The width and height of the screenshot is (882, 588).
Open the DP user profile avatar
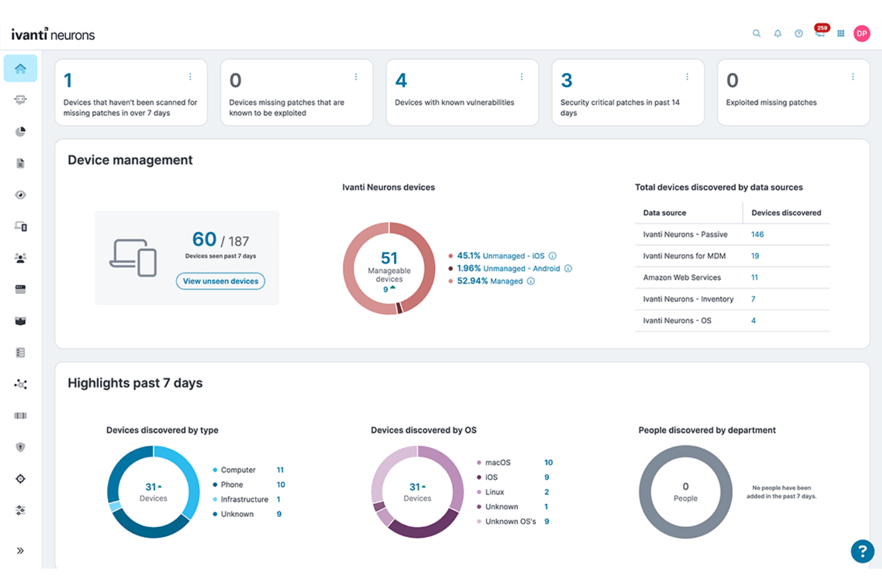click(x=862, y=33)
